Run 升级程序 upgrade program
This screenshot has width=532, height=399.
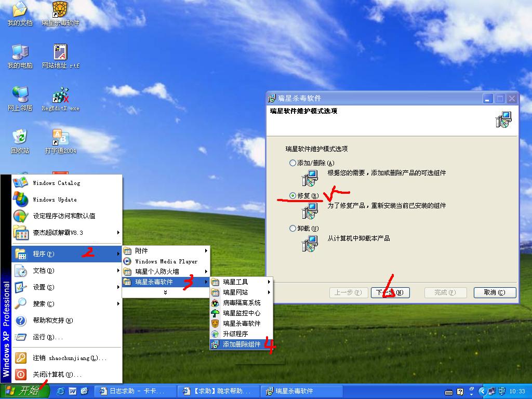[241, 334]
